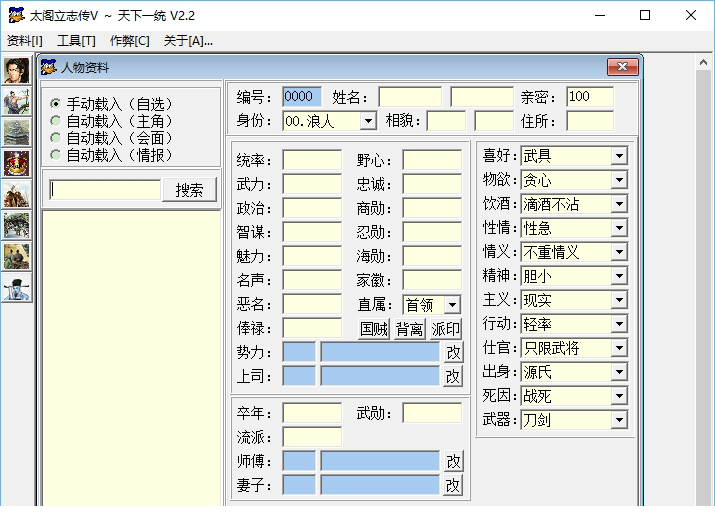Screen dimensions: 715x526
Task: Expand the 情义 dropdown showing 不重情义
Action: point(619,252)
